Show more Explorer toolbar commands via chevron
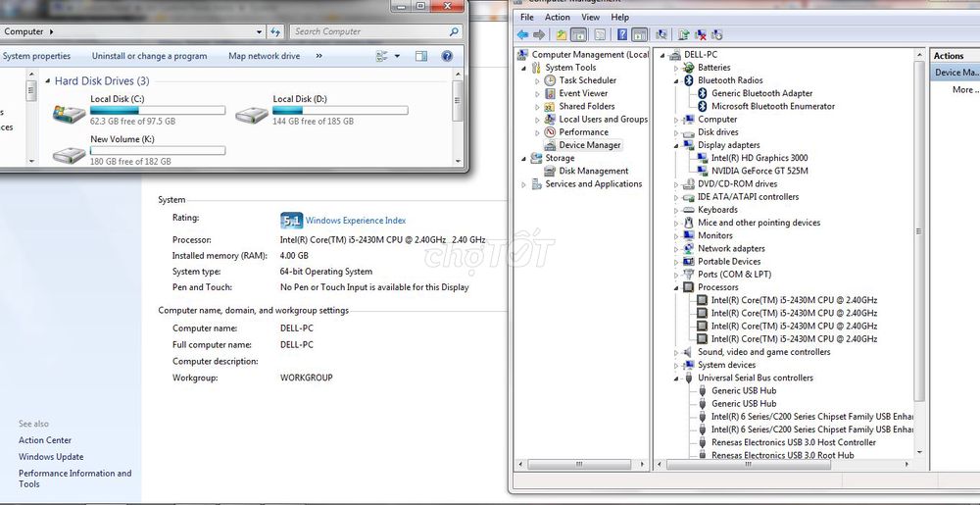Viewport: 980px width, 505px height. [318, 56]
